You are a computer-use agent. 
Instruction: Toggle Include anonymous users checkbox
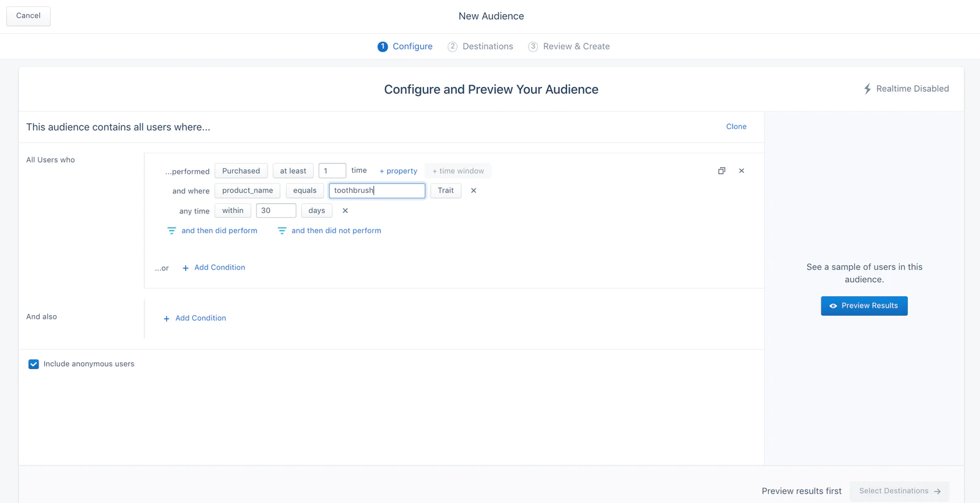coord(34,364)
